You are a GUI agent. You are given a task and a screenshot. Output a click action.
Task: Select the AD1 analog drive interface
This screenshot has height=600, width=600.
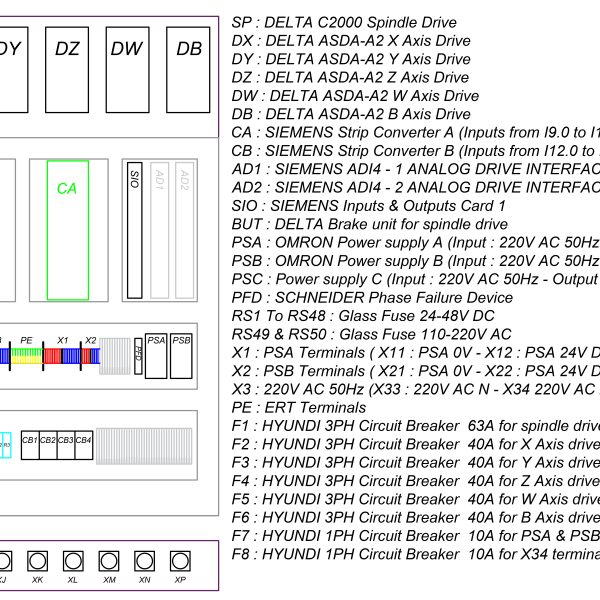click(159, 230)
